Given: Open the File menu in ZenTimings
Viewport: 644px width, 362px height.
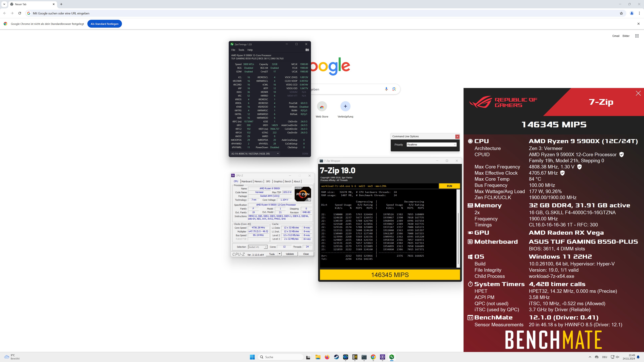Looking at the screenshot, I should pyautogui.click(x=233, y=50).
